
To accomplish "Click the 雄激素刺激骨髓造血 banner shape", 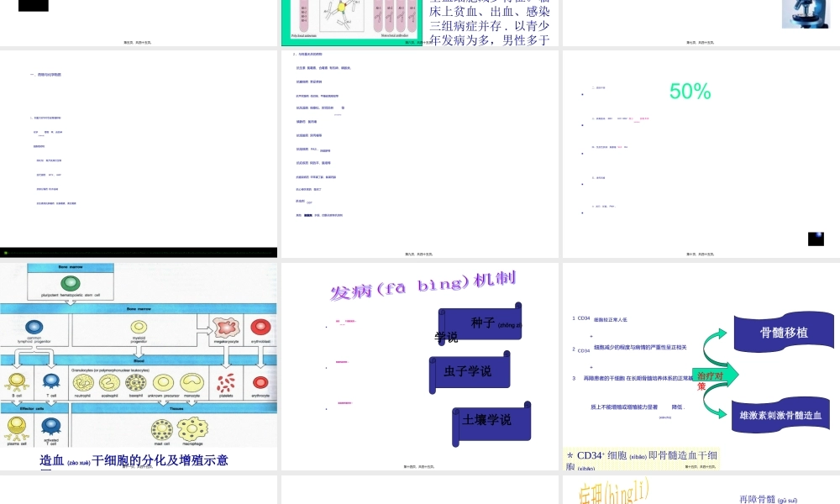I will point(780,414).
